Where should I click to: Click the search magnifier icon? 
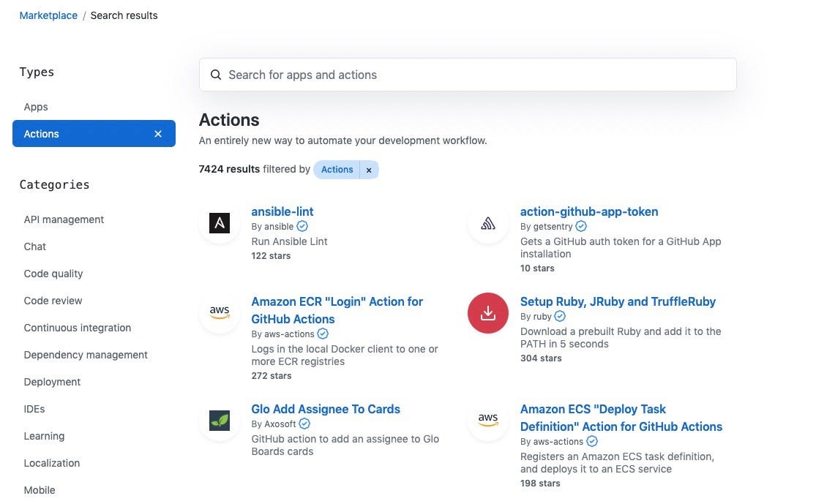[x=215, y=75]
